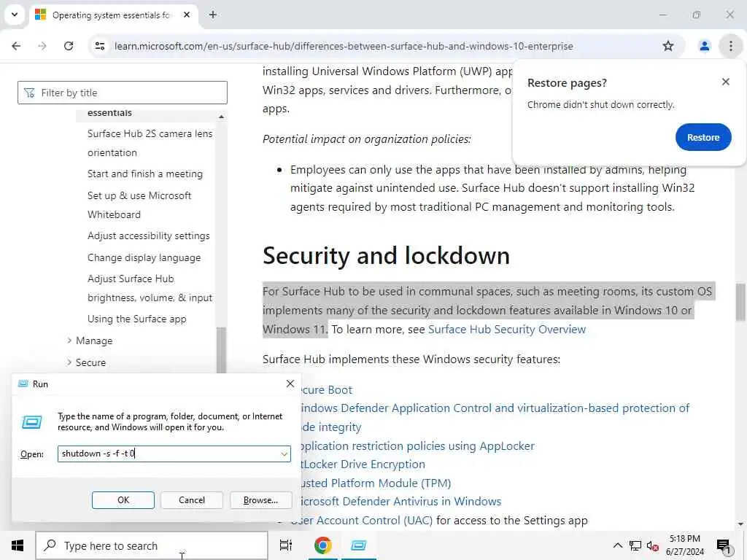The image size is (747, 560).
Task: Bookmark this page with the star
Action: tap(668, 46)
